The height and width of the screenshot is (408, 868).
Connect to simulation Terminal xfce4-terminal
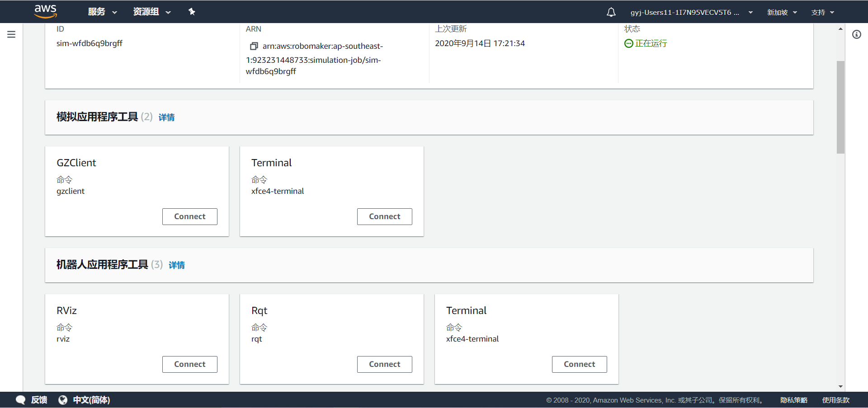click(x=385, y=216)
